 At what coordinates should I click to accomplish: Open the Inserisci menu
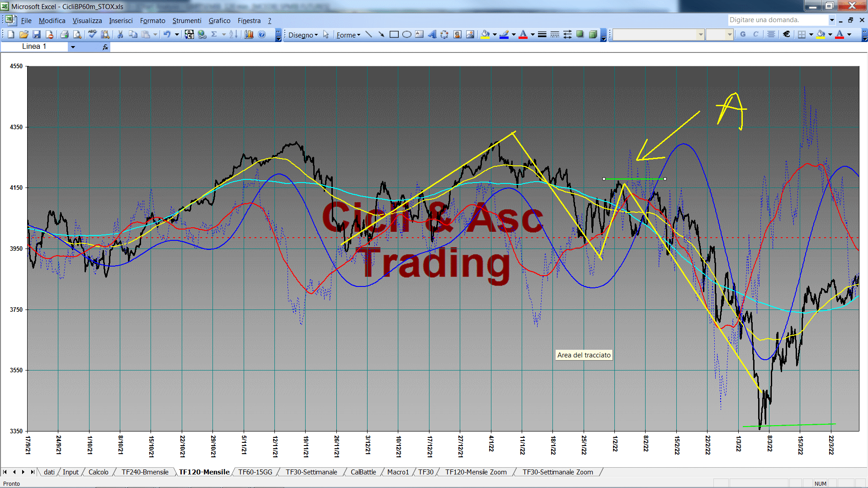pyautogui.click(x=121, y=21)
